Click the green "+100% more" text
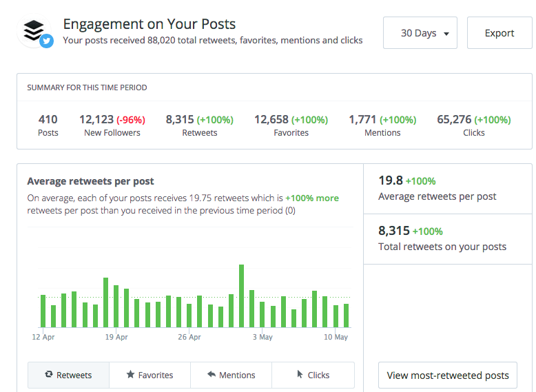The width and height of the screenshot is (536, 392). tap(312, 198)
